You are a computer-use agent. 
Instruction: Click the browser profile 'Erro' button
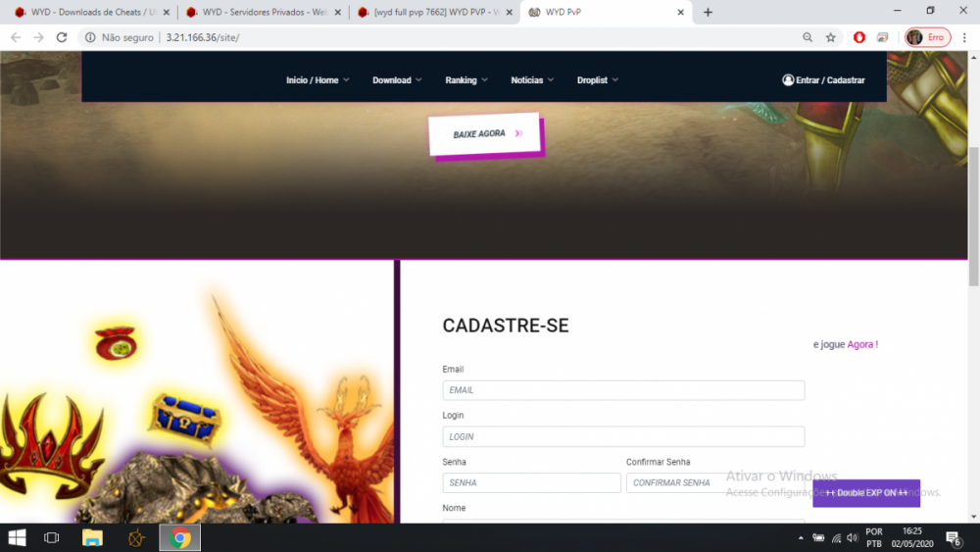pyautogui.click(x=927, y=37)
